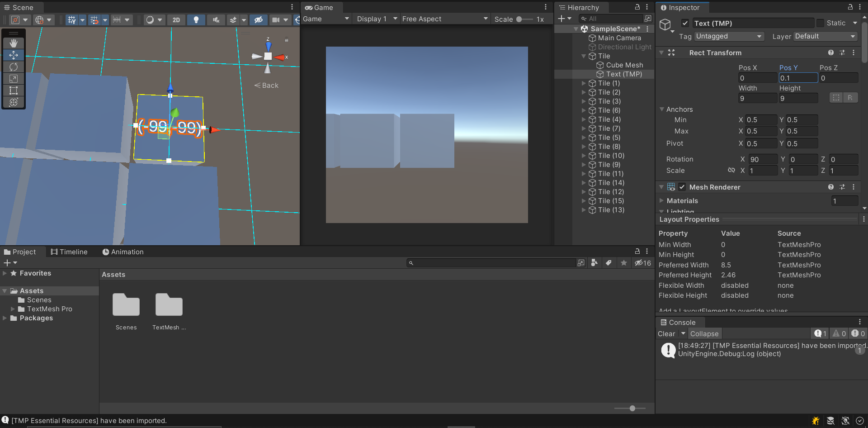Toggle 2D view mode in Scene
This screenshot has width=868, height=428.
click(176, 20)
